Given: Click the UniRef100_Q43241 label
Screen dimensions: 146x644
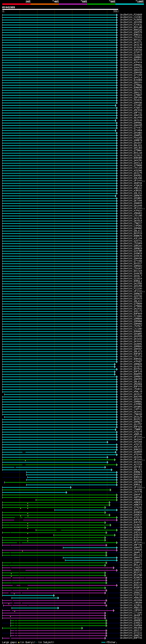Looking at the screenshot, I should (x=131, y=457).
